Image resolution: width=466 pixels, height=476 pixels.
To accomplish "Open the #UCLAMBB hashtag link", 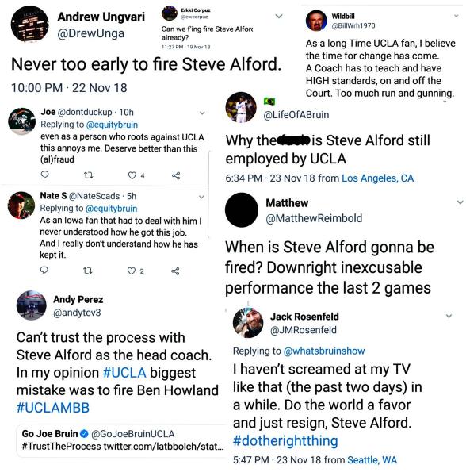I will tap(53, 408).
